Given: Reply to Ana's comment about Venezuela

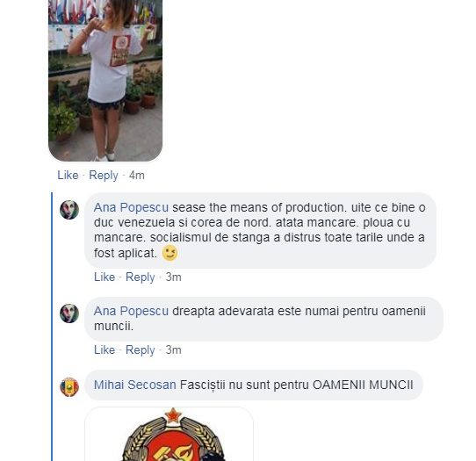Looking at the screenshot, I should point(140,277).
